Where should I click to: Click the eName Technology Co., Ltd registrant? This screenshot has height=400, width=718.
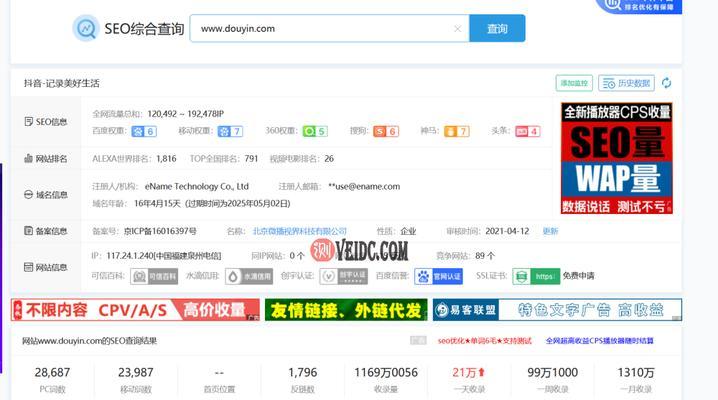click(197, 187)
